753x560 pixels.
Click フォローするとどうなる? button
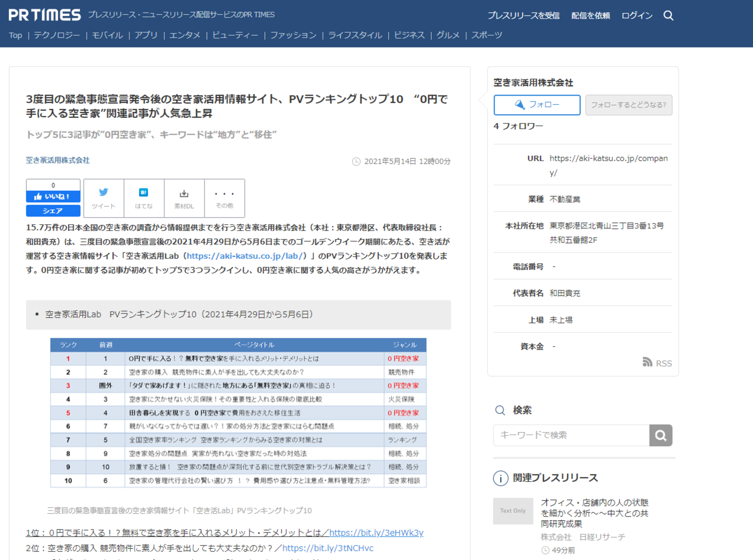click(629, 105)
